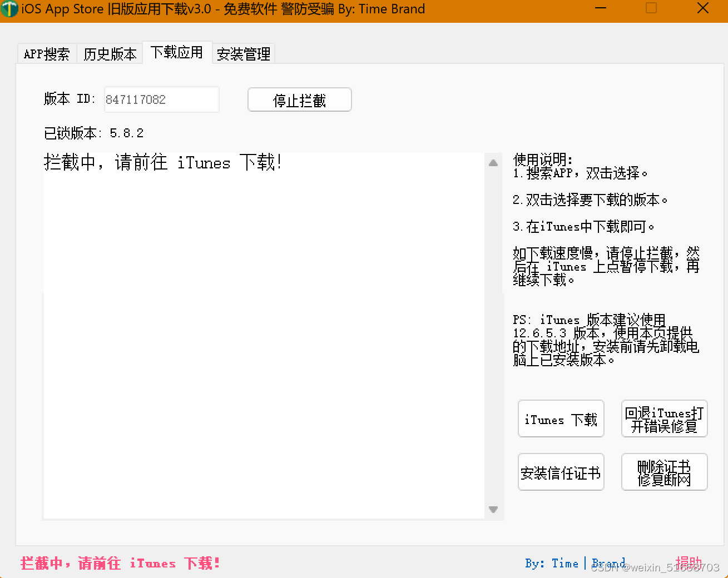Click 回退iTunes打开错误修复 button
The image size is (728, 578).
pyautogui.click(x=665, y=418)
